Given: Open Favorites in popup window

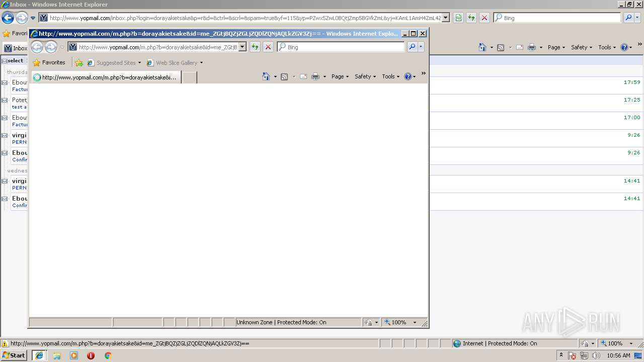Looking at the screenshot, I should pyautogui.click(x=49, y=63).
